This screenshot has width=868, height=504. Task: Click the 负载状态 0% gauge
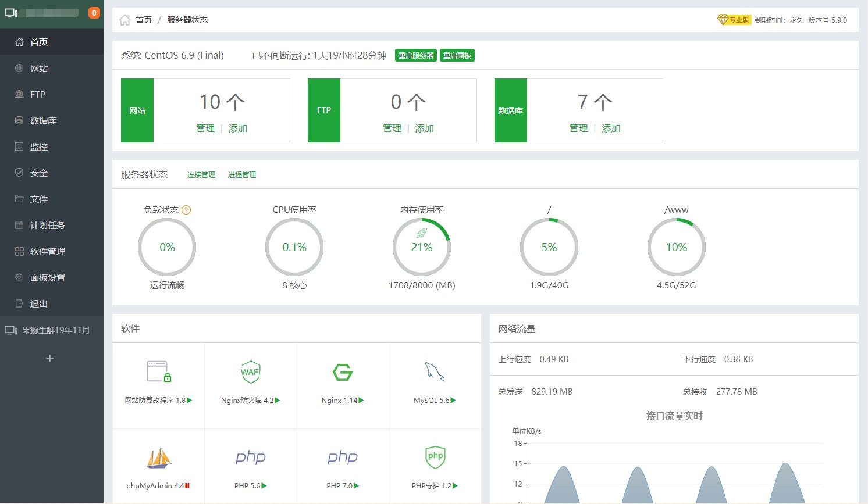pos(167,247)
